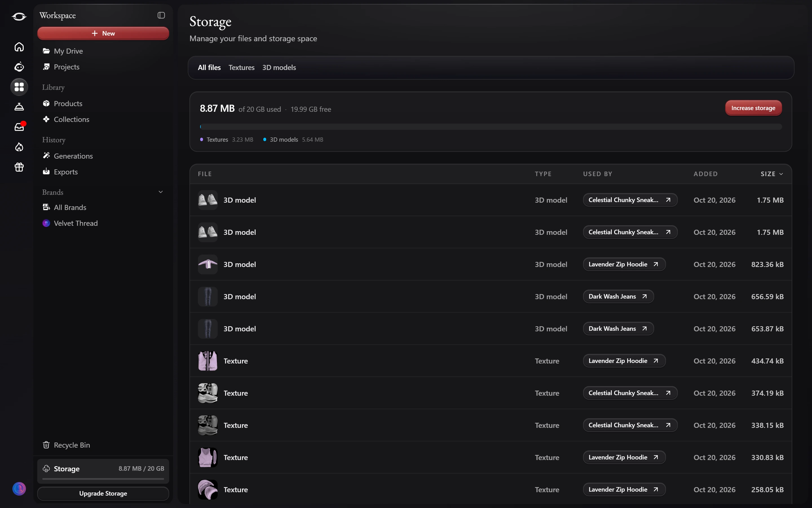This screenshot has height=508, width=812.
Task: Click the red New button
Action: pos(103,33)
